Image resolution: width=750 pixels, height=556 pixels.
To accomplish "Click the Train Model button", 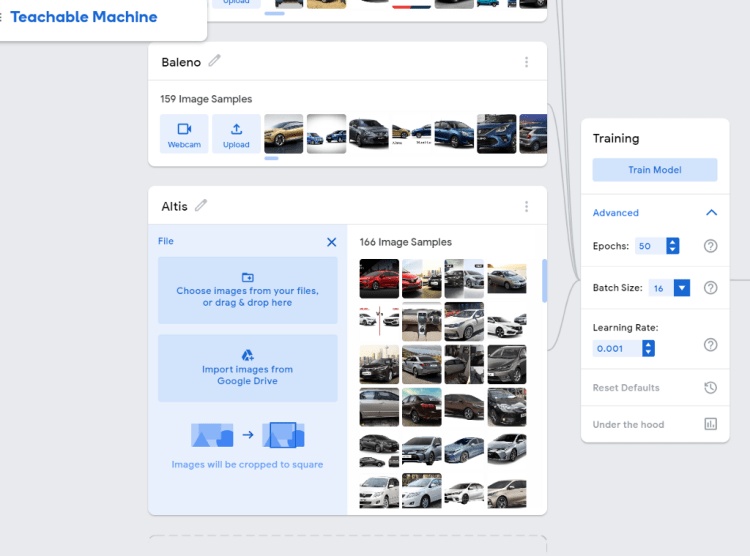I will coord(655,170).
